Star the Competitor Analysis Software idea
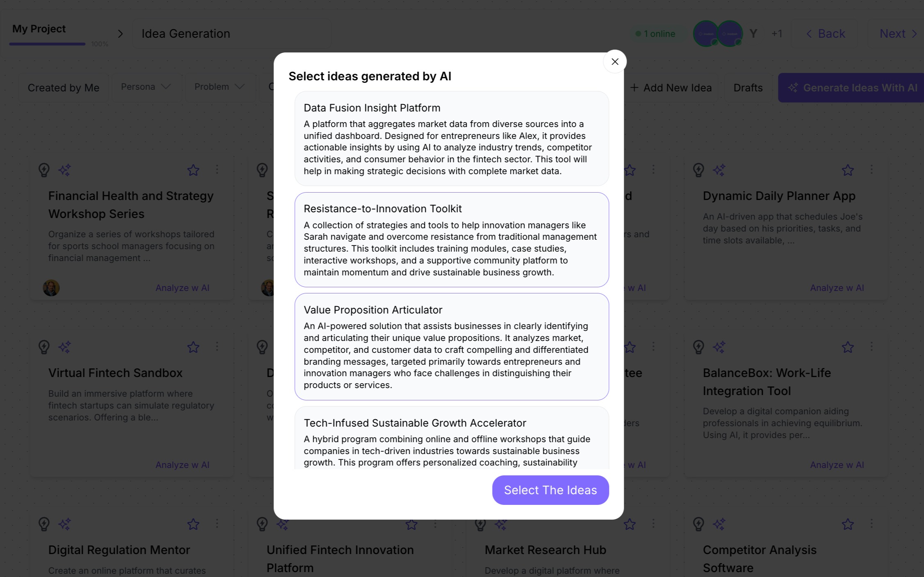 pos(848,524)
